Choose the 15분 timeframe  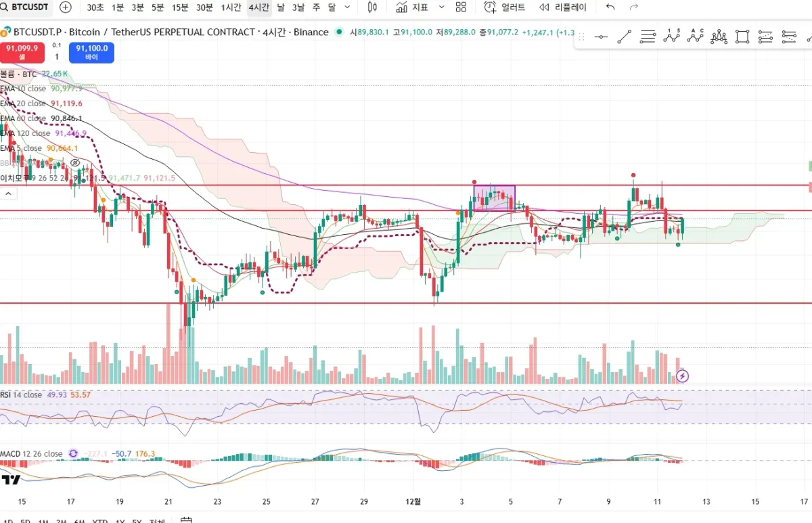pos(180,7)
